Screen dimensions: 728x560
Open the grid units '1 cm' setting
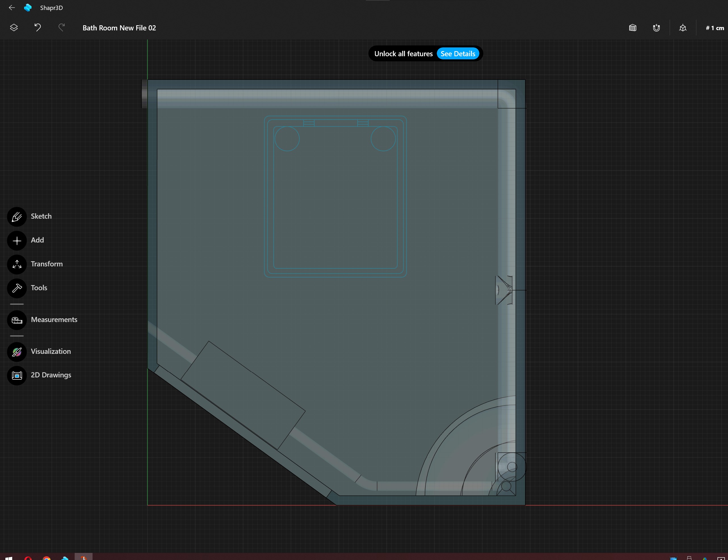tap(715, 28)
